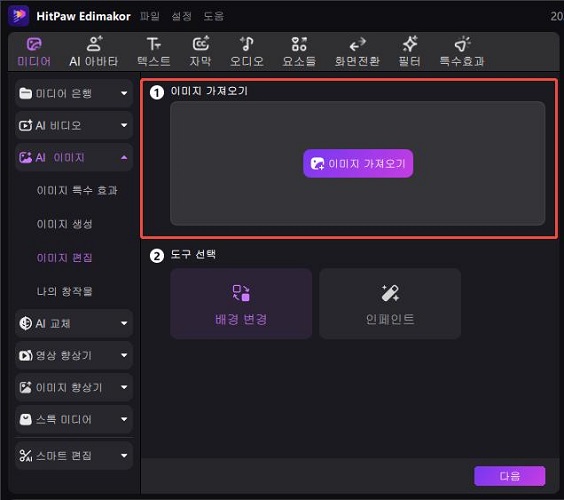Image resolution: width=564 pixels, height=500 pixels.
Task: Open the 자막 subtitles icon
Action: [201, 44]
